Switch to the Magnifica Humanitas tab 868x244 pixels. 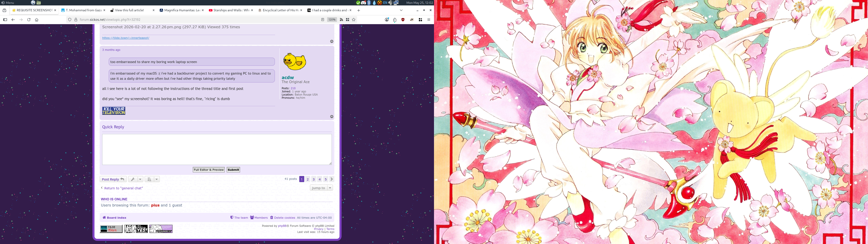182,10
